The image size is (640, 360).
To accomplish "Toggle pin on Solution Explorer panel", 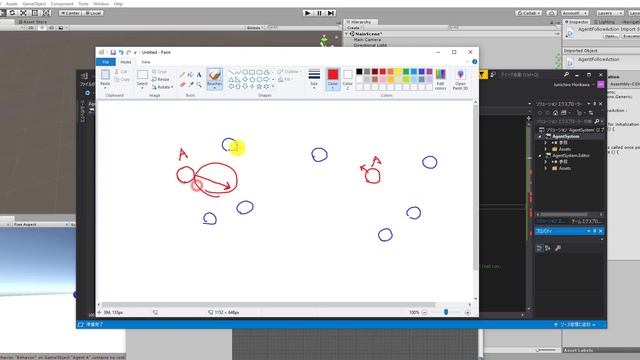I will click(x=595, y=104).
